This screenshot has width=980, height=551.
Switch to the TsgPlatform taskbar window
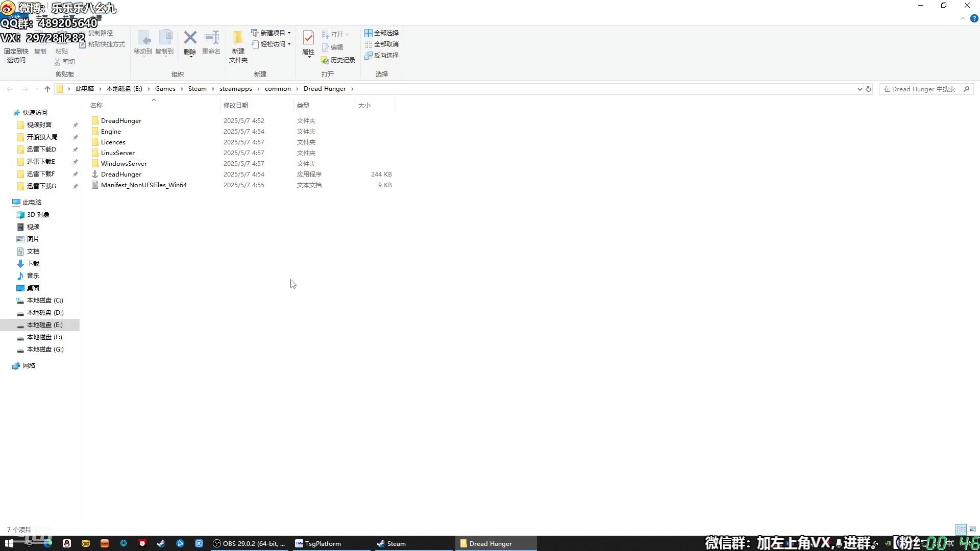click(332, 543)
